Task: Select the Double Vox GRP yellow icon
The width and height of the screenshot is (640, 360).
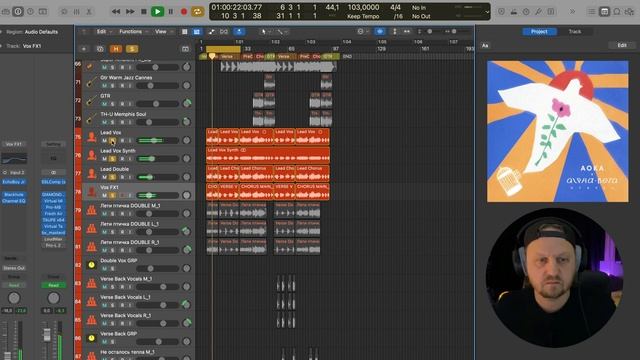Action: pyautogui.click(x=91, y=265)
